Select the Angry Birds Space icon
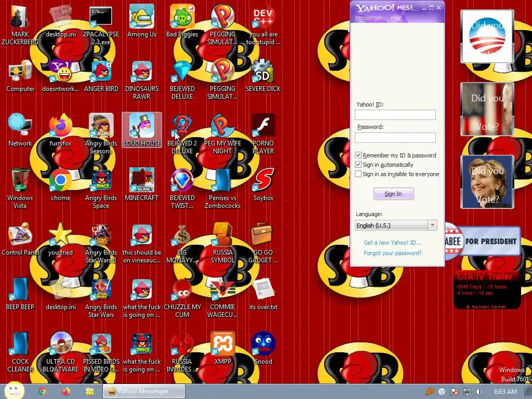The height and width of the screenshot is (399, 532). (101, 189)
